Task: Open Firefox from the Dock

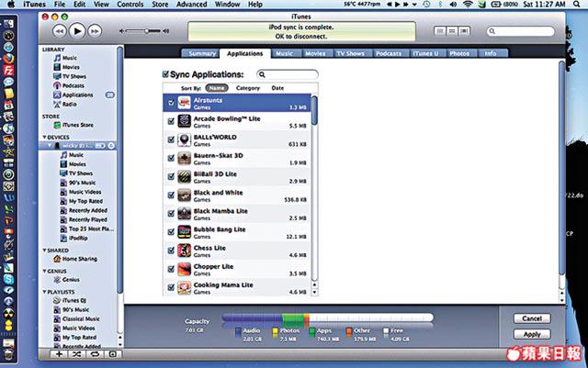Action: point(8,59)
